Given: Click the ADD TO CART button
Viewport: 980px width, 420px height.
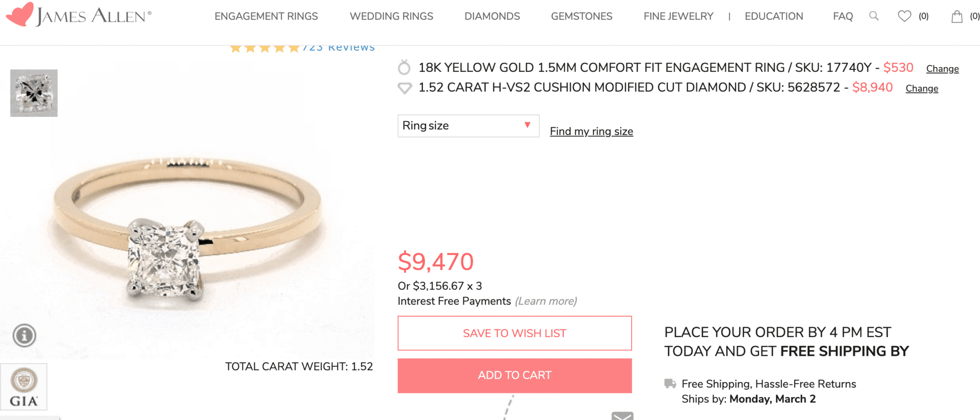Looking at the screenshot, I should [x=514, y=375].
